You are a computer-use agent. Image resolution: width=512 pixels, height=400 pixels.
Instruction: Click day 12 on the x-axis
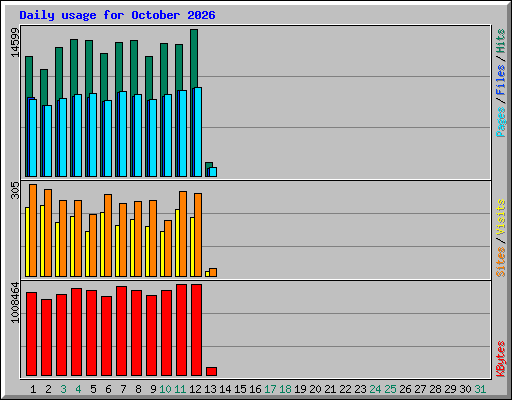tap(195, 389)
